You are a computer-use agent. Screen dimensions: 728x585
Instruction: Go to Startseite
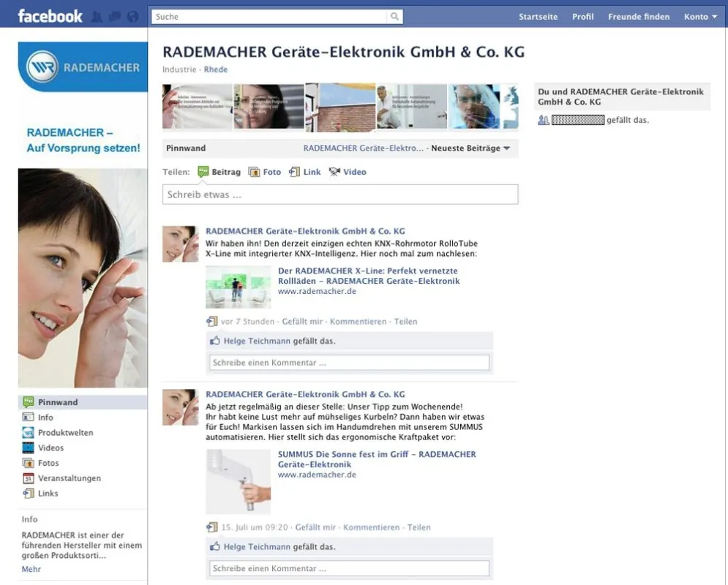[x=538, y=17]
